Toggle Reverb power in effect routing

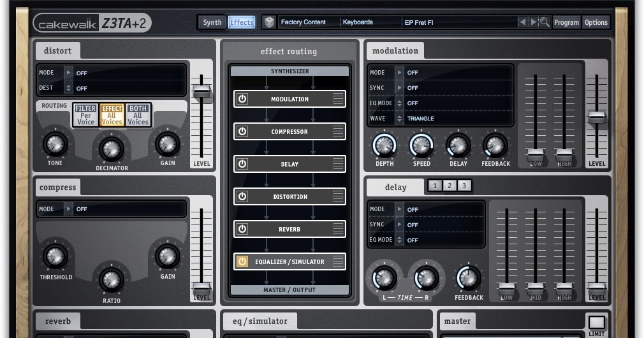(x=242, y=229)
